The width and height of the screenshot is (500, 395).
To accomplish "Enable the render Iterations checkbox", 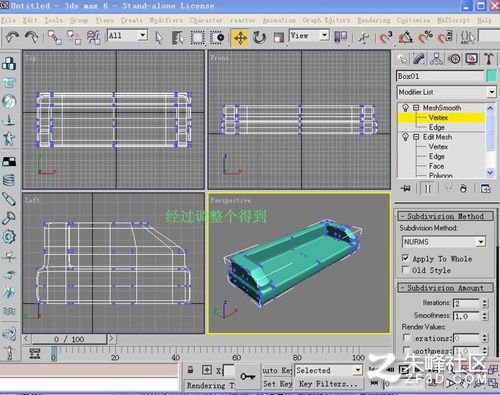I will click(x=406, y=337).
